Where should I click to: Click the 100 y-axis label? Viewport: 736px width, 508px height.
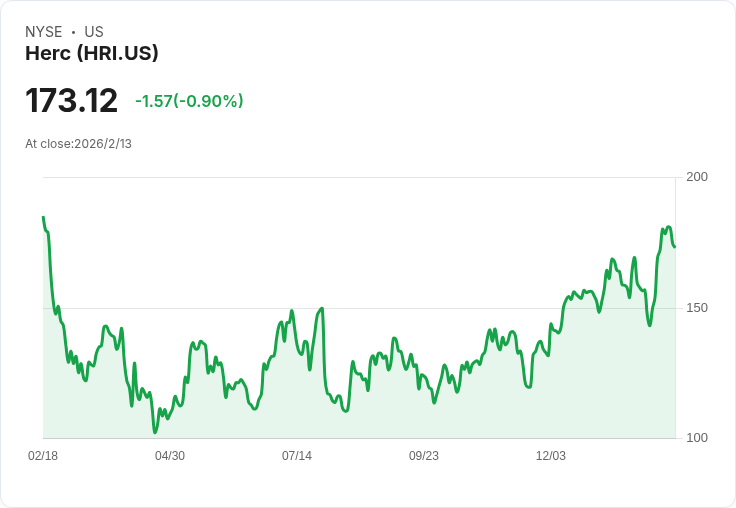coord(697,438)
